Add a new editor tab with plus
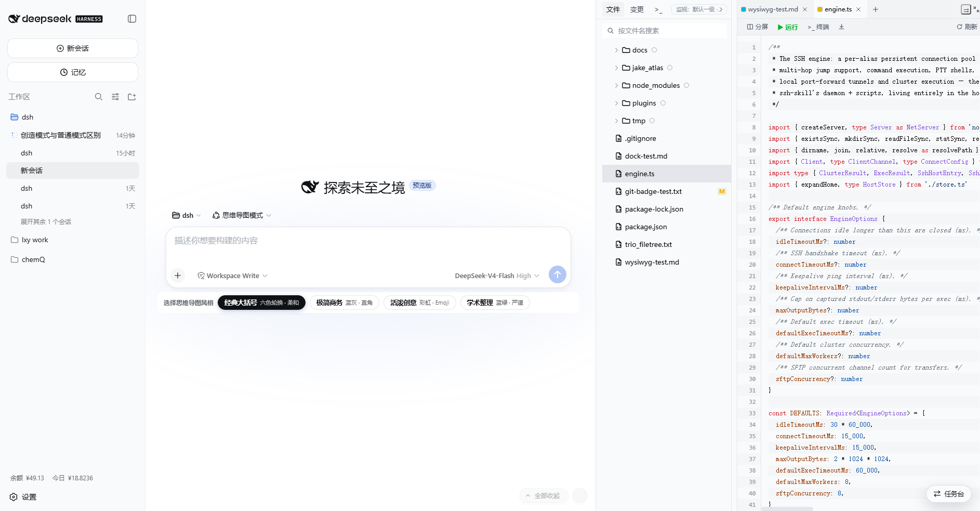 pos(876,9)
